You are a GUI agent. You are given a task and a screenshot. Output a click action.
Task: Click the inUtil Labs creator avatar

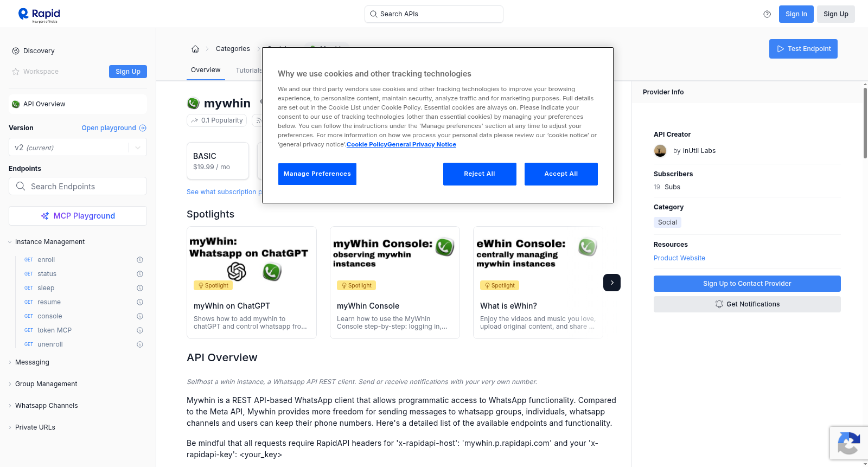[x=660, y=151]
